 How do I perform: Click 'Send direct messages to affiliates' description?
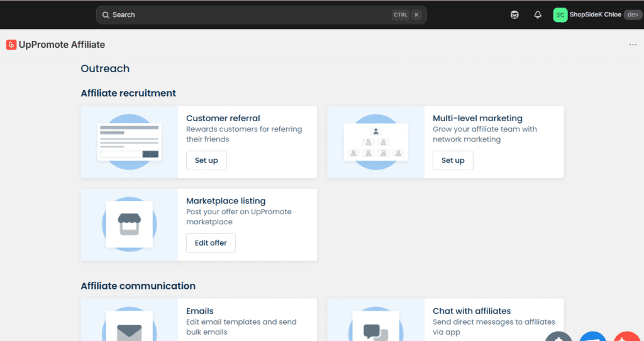[494, 327]
